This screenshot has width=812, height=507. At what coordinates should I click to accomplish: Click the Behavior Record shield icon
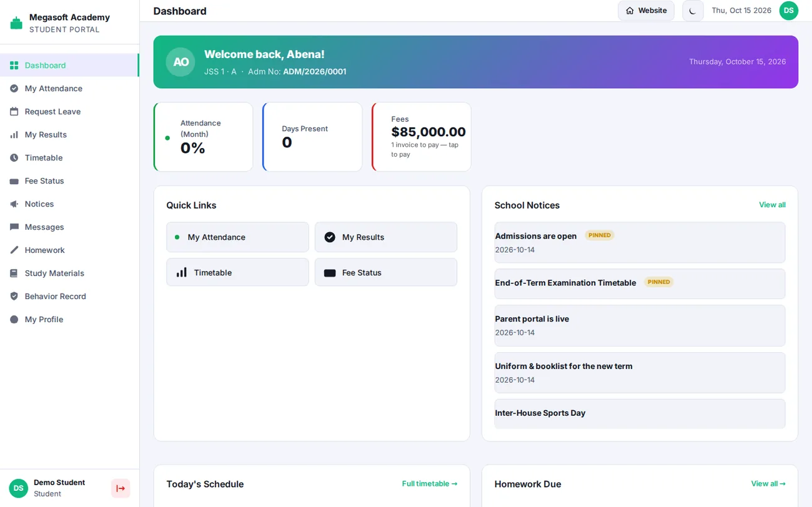14,297
